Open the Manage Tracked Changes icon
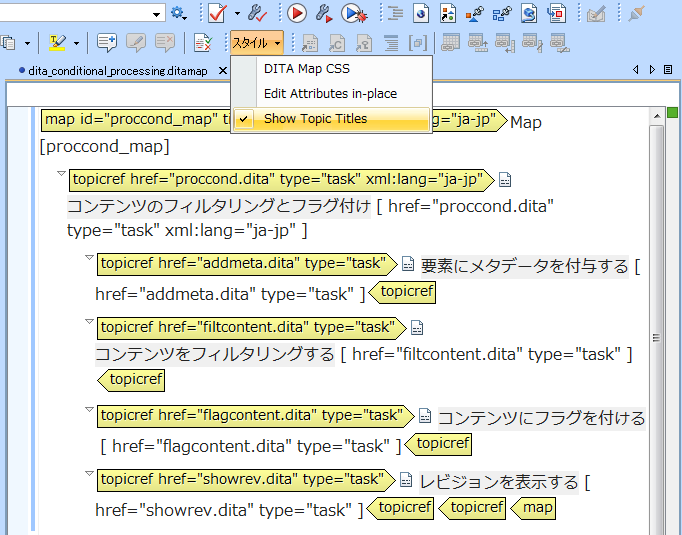 [202, 43]
